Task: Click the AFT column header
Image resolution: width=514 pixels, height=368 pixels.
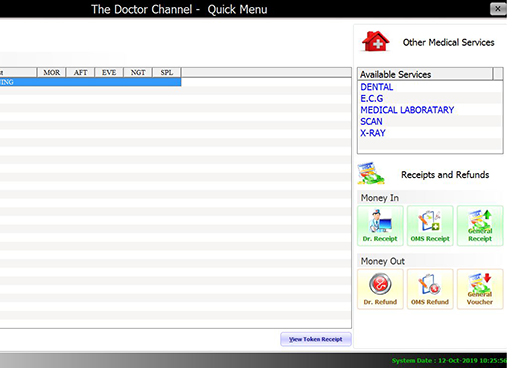Action: pyautogui.click(x=80, y=72)
